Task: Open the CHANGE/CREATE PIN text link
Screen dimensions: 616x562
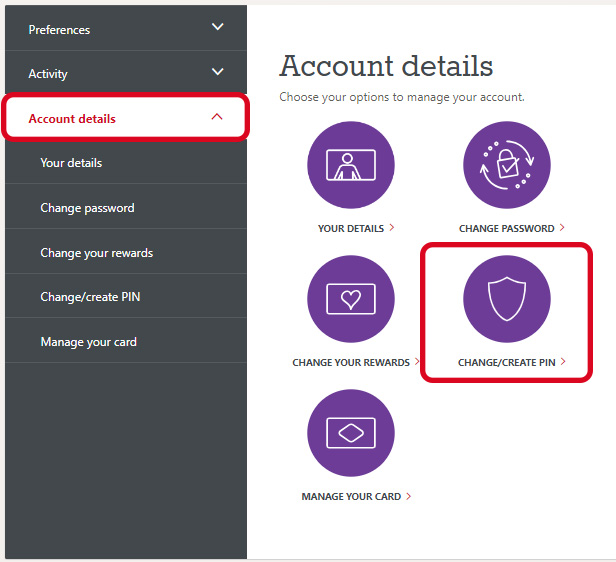Action: [506, 363]
